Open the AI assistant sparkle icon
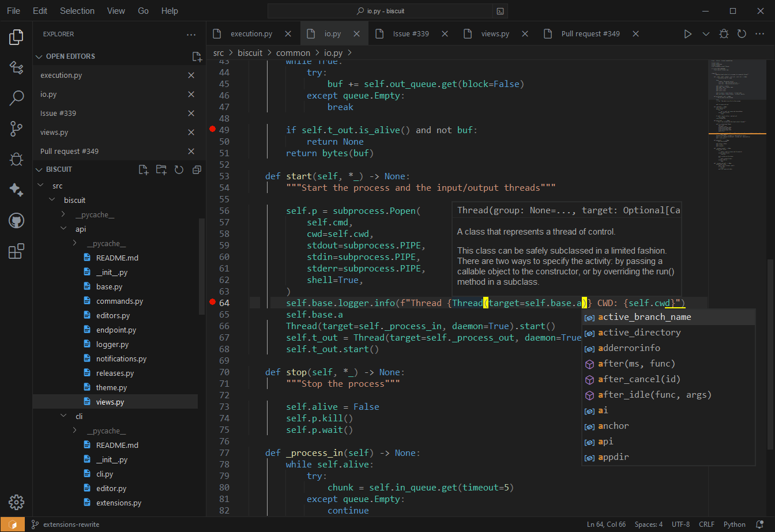The width and height of the screenshot is (775, 532). coord(16,190)
